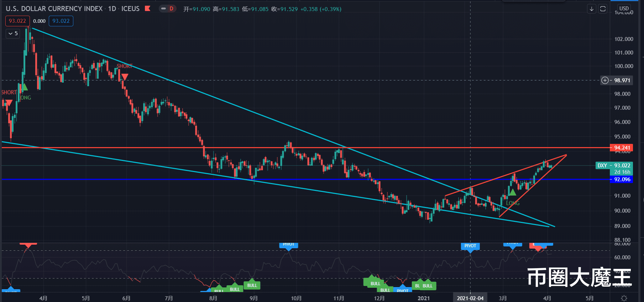Screen dimensions: 644x302
Task: Click the 96.000 price axis label
Action: pos(622,122)
